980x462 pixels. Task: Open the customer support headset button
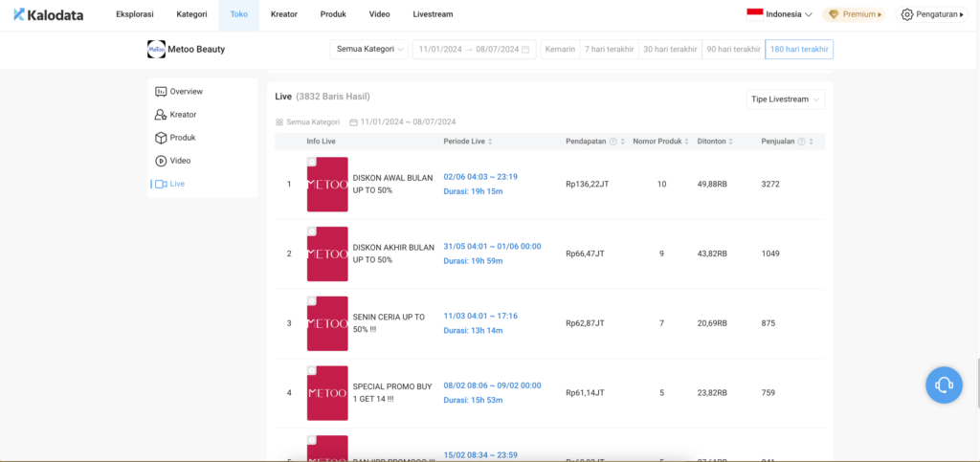pyautogui.click(x=944, y=385)
